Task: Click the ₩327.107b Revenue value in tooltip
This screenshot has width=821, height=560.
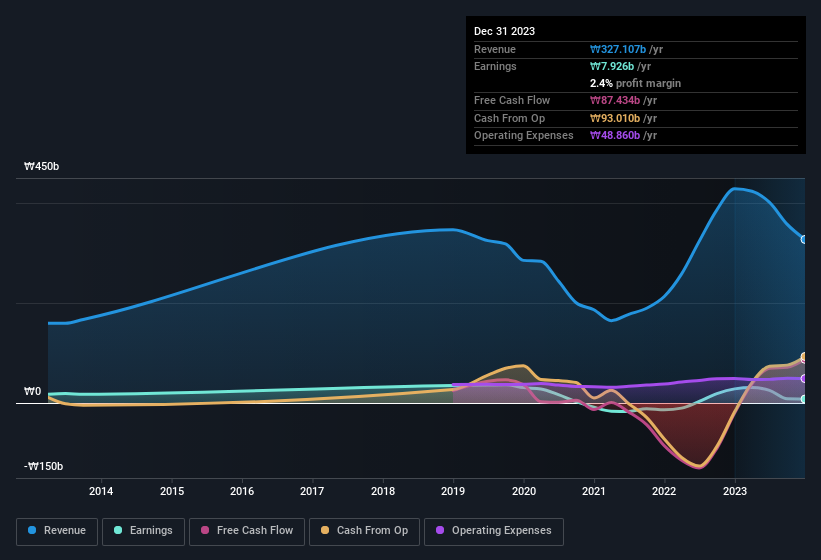Action: point(623,49)
